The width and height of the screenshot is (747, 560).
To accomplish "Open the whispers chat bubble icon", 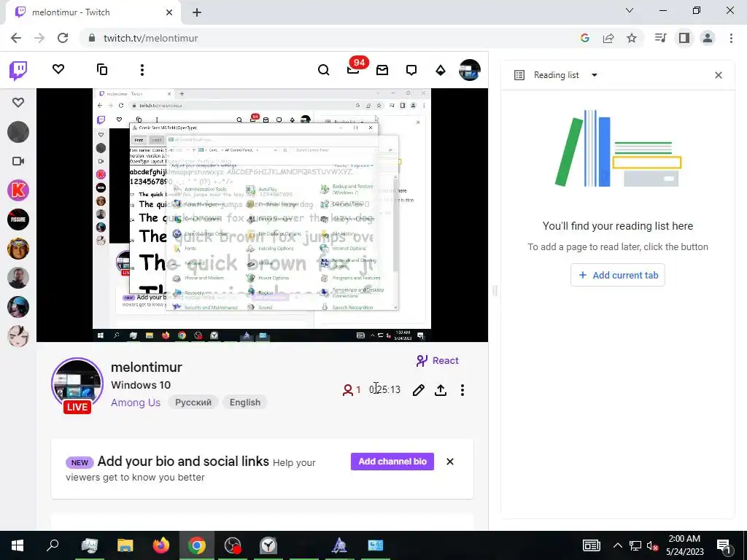I will coord(411,70).
